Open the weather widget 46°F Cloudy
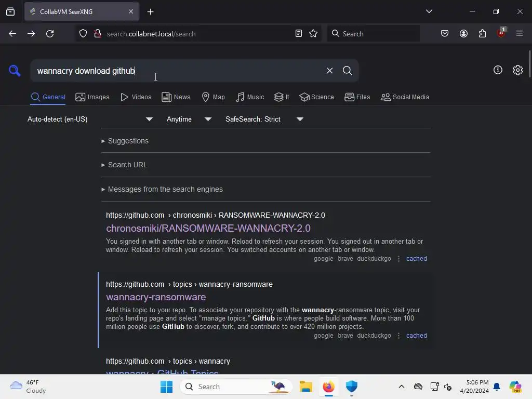The width and height of the screenshot is (532, 399). point(28,387)
